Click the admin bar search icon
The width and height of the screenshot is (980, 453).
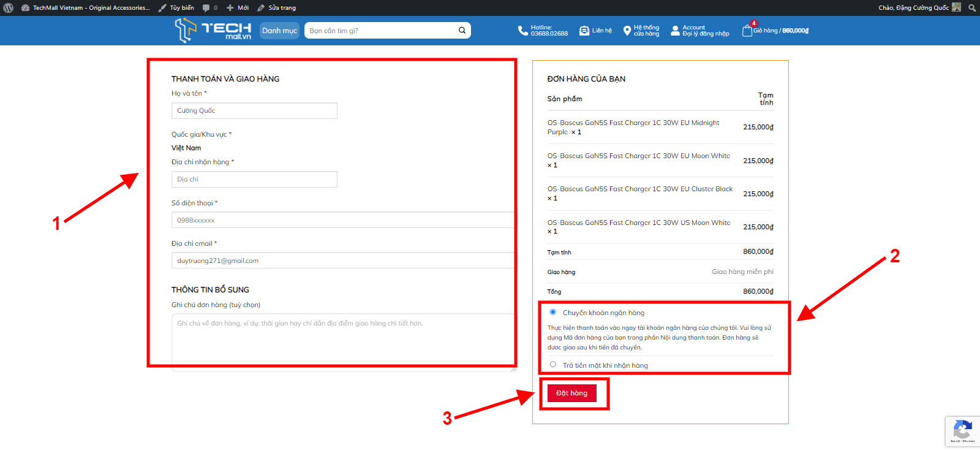pyautogui.click(x=971, y=8)
